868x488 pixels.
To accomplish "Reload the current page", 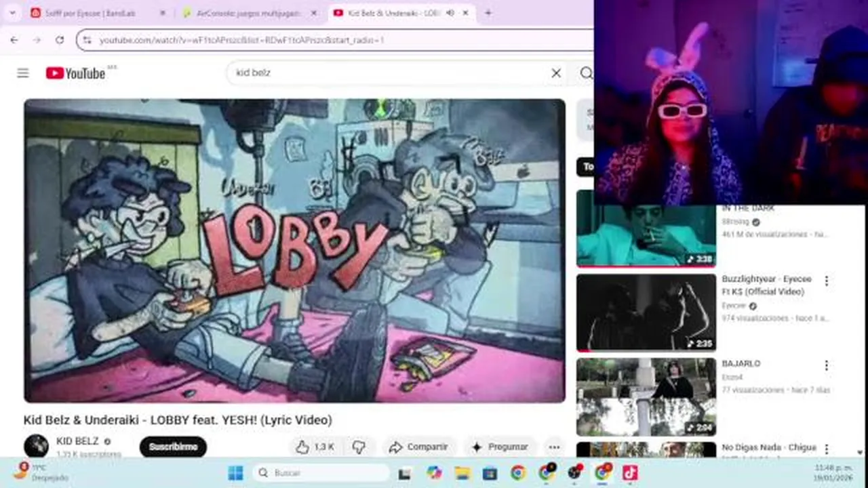I will point(60,40).
